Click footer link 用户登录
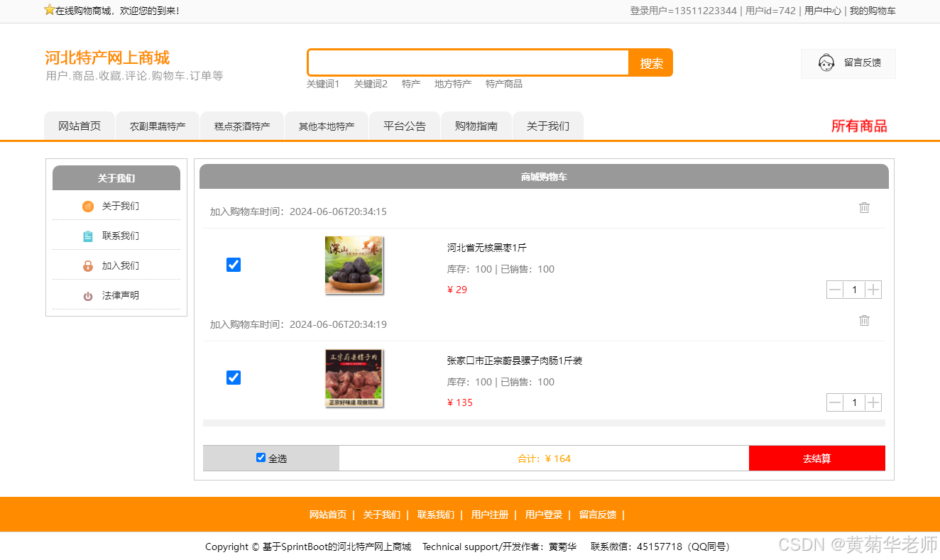 (544, 515)
